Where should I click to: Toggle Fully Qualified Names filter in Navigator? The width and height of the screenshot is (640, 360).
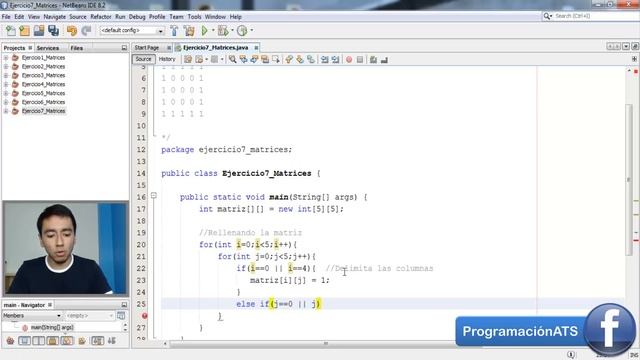pyautogui.click(x=82, y=341)
